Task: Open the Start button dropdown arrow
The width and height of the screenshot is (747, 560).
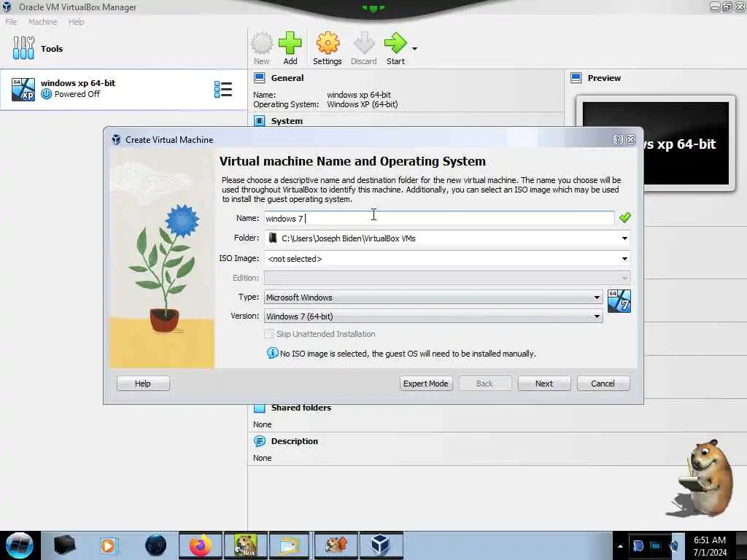Action: (x=414, y=49)
